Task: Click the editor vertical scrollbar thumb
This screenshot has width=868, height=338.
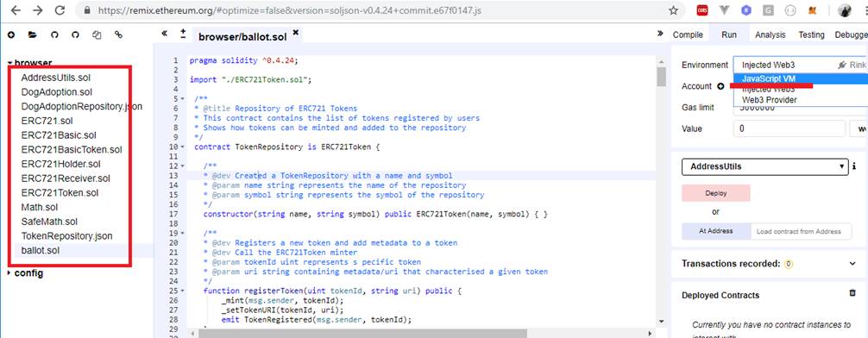Action: click(661, 77)
